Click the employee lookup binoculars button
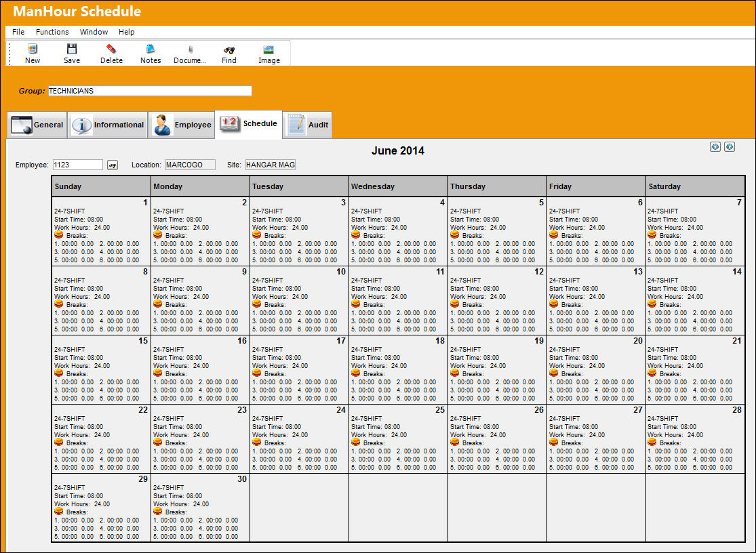 113,165
